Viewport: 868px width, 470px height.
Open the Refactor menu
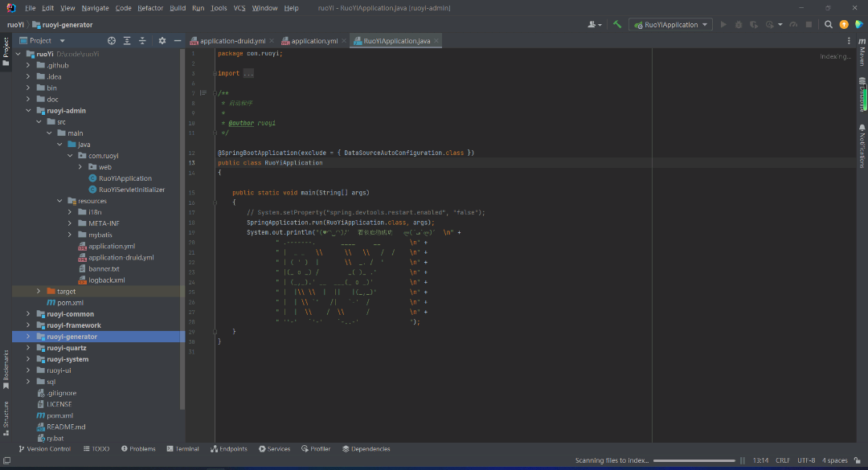pos(150,8)
